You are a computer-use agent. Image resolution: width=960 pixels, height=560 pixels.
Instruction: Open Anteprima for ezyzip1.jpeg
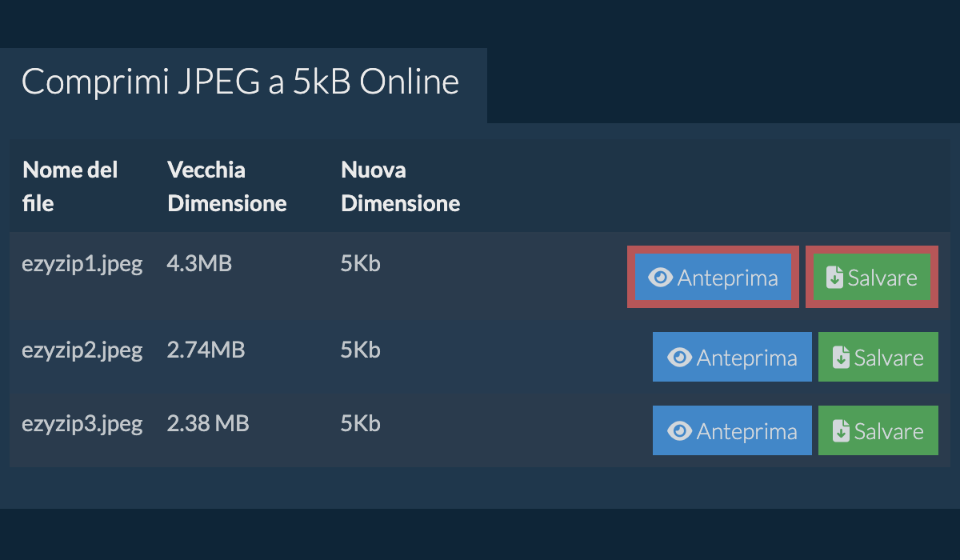tap(713, 277)
